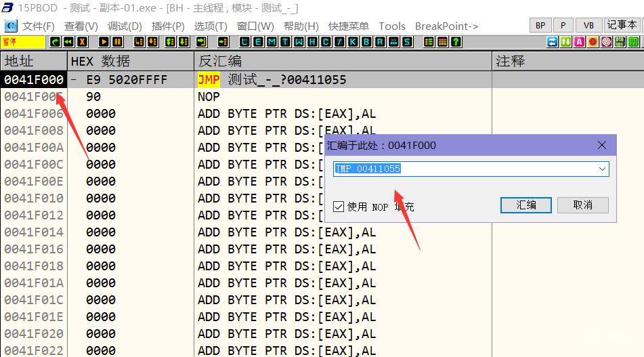This screenshot has height=357, width=644.
Task: Open Run trace (...) window icon
Action: (394, 42)
